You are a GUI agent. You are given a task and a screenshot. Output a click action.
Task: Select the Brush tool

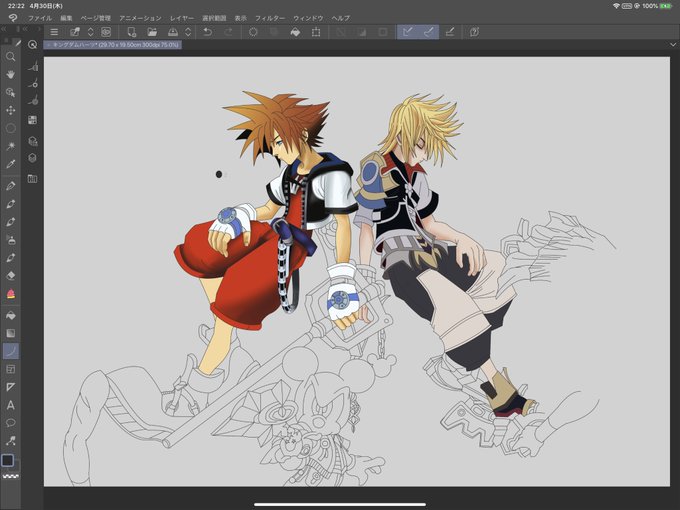(x=10, y=222)
